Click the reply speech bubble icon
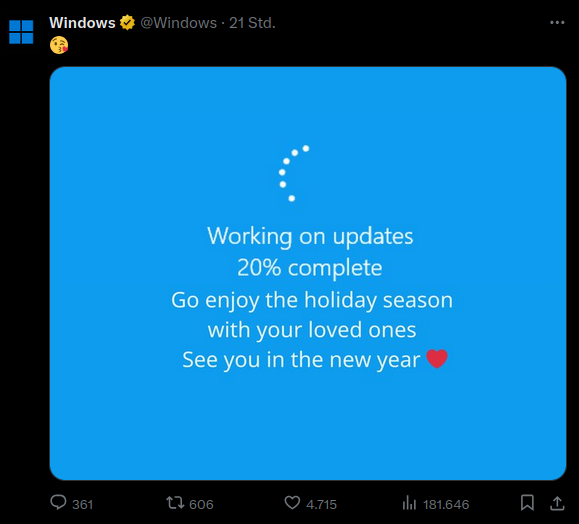The width and height of the screenshot is (579, 524). pyautogui.click(x=58, y=503)
